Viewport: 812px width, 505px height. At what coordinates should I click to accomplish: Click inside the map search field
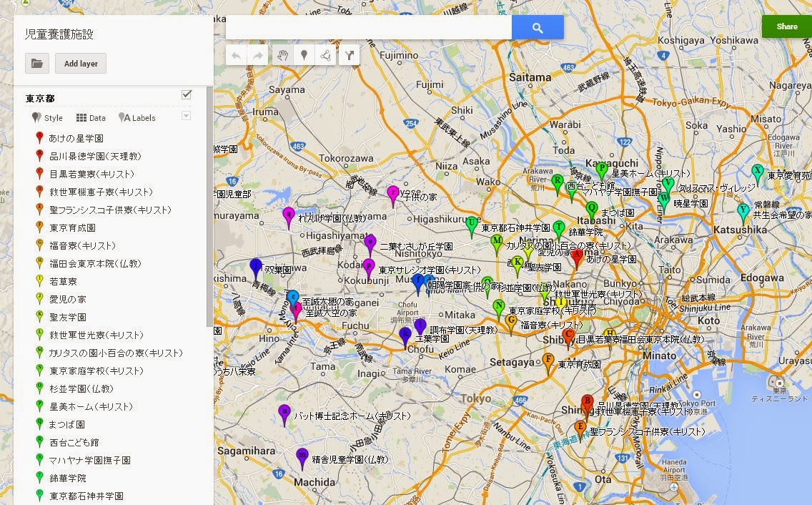point(369,27)
